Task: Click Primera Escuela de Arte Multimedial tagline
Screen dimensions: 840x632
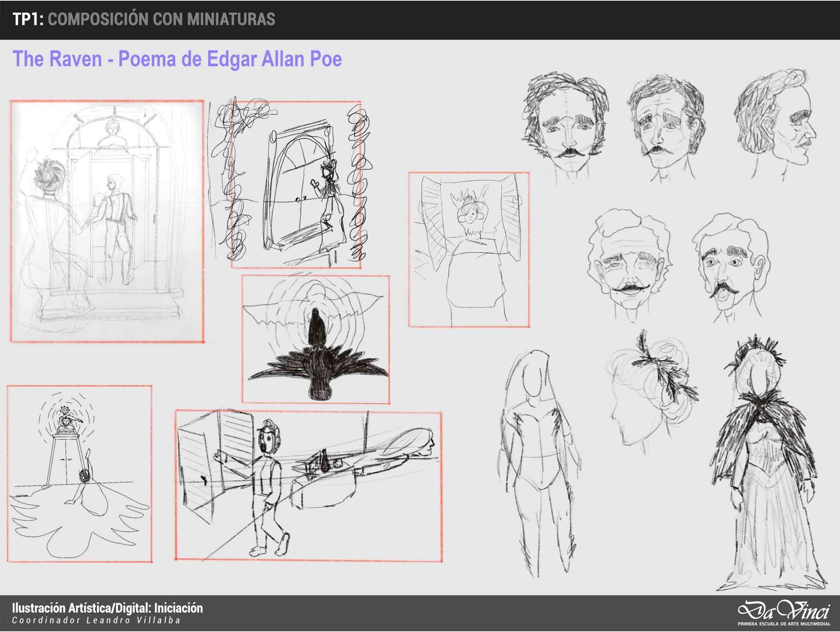Action: point(783,624)
